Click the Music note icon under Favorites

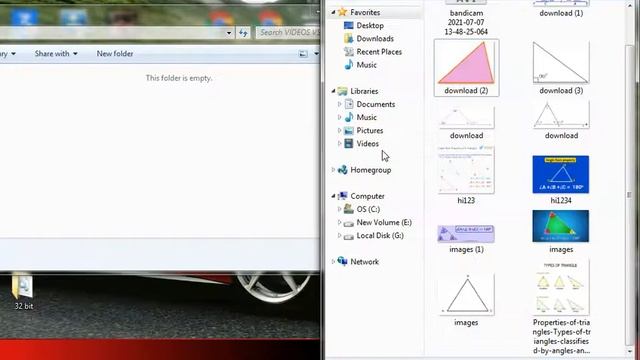tap(349, 64)
